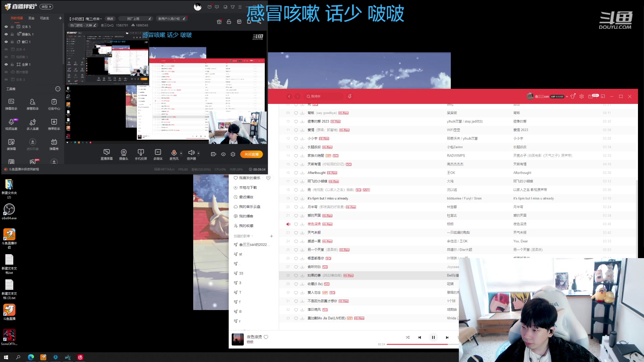This screenshot has height=362, width=644.
Task: Open the 弹幕助手 tool in 工具箱
Action: coord(11,104)
